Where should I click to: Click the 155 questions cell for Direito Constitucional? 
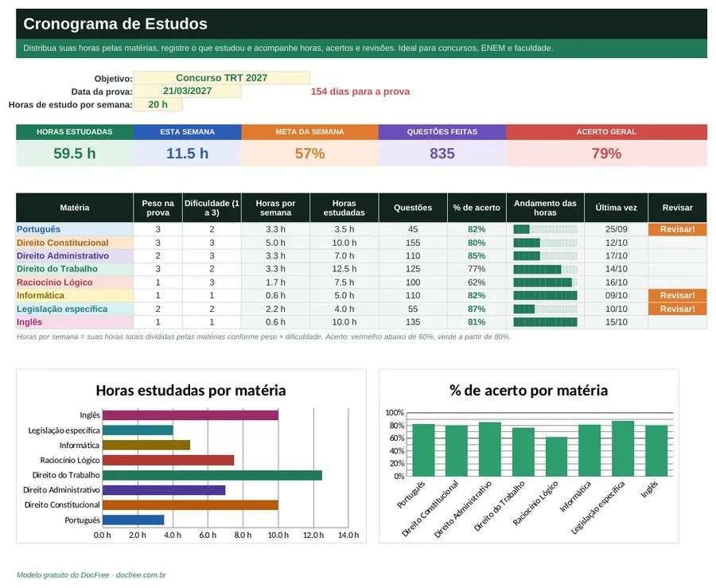click(413, 243)
